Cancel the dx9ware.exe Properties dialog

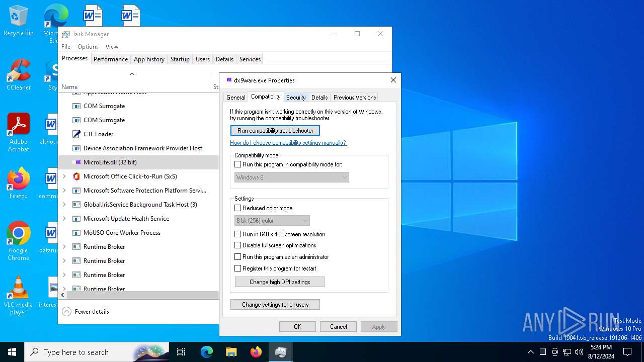[339, 327]
